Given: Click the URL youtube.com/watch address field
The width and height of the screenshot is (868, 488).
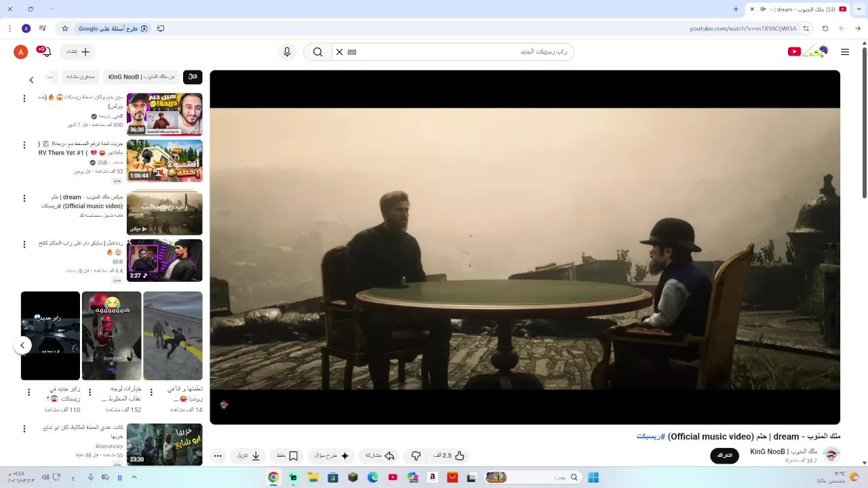Looking at the screenshot, I should 743,28.
